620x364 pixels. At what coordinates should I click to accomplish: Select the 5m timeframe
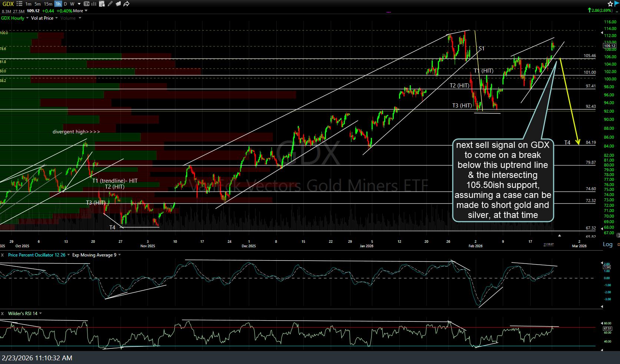coord(37,4)
